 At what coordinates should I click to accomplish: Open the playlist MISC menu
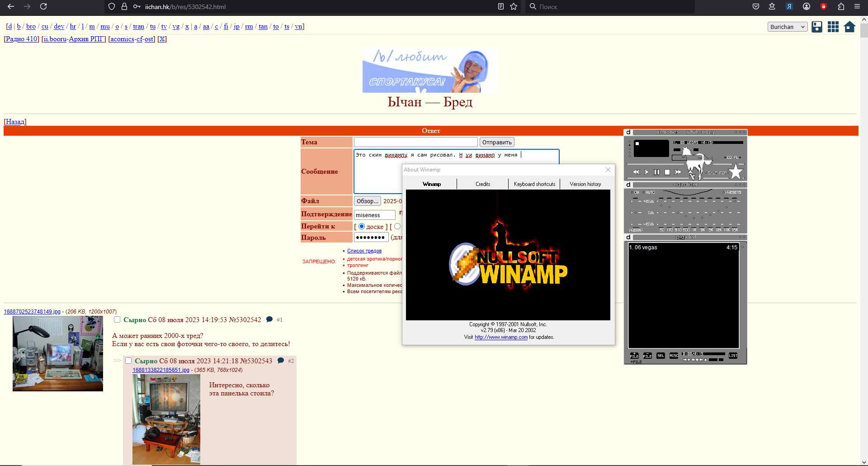coord(674,356)
